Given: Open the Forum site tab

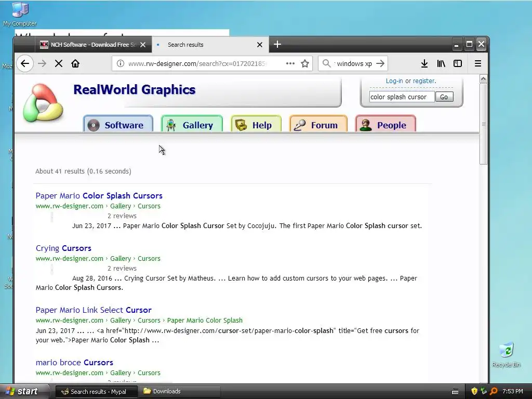Looking at the screenshot, I should click(318, 125).
